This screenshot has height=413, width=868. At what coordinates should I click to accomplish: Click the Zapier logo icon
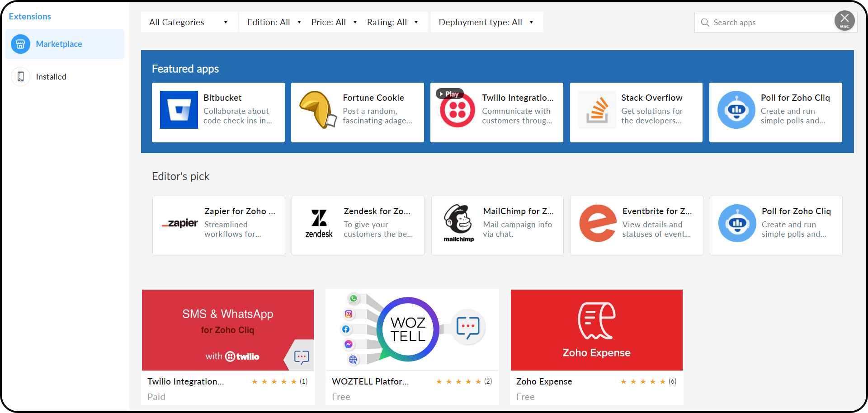pos(180,223)
